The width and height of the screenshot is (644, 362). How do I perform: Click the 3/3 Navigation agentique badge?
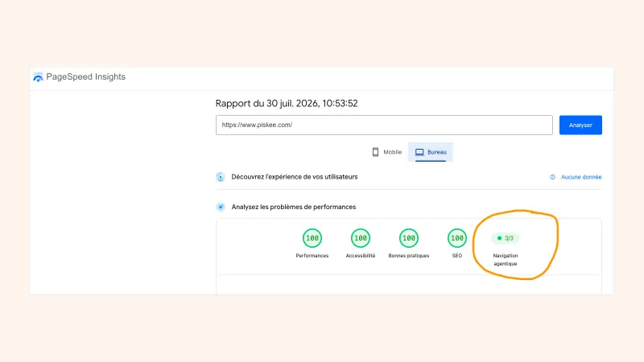pyautogui.click(x=506, y=238)
